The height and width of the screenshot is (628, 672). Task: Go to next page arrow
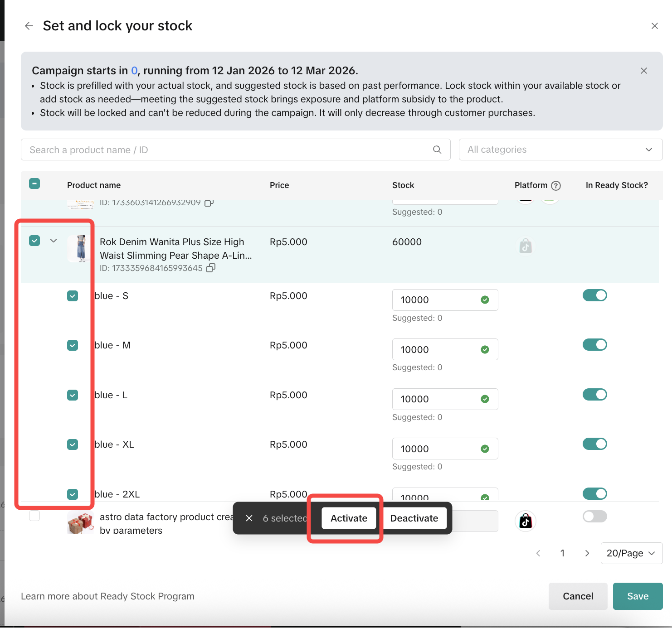point(587,553)
